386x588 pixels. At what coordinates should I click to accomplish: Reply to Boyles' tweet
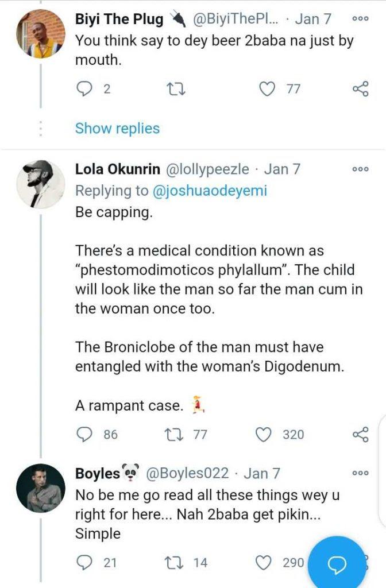coord(84,563)
